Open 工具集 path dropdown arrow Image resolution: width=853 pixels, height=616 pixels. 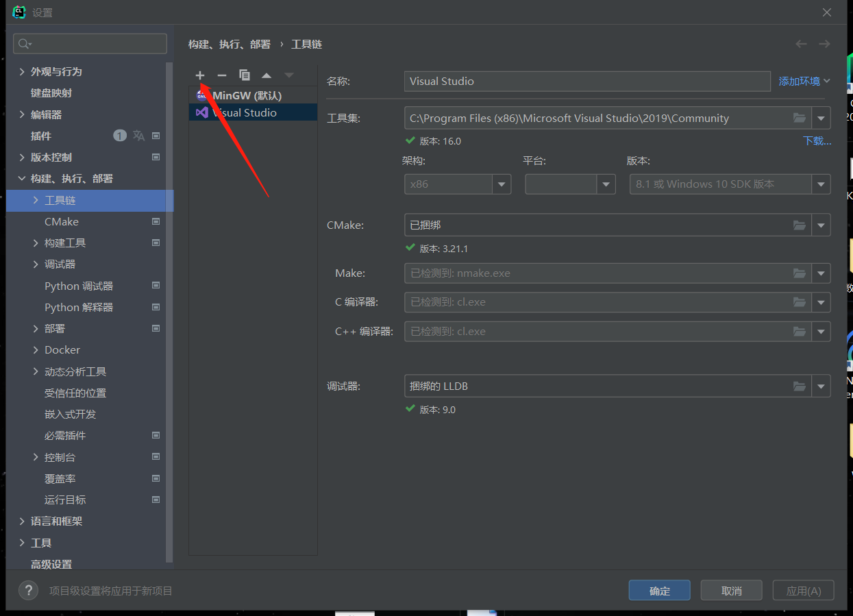[821, 118]
